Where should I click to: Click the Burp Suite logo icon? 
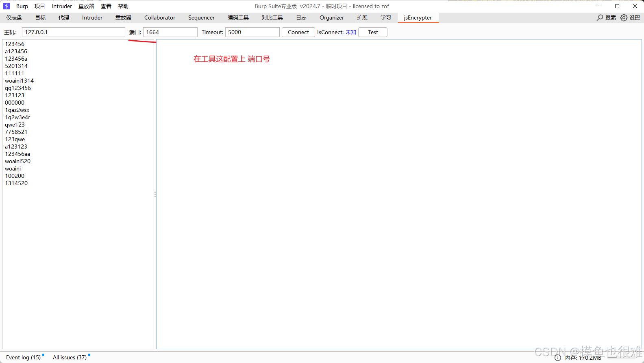[7, 6]
